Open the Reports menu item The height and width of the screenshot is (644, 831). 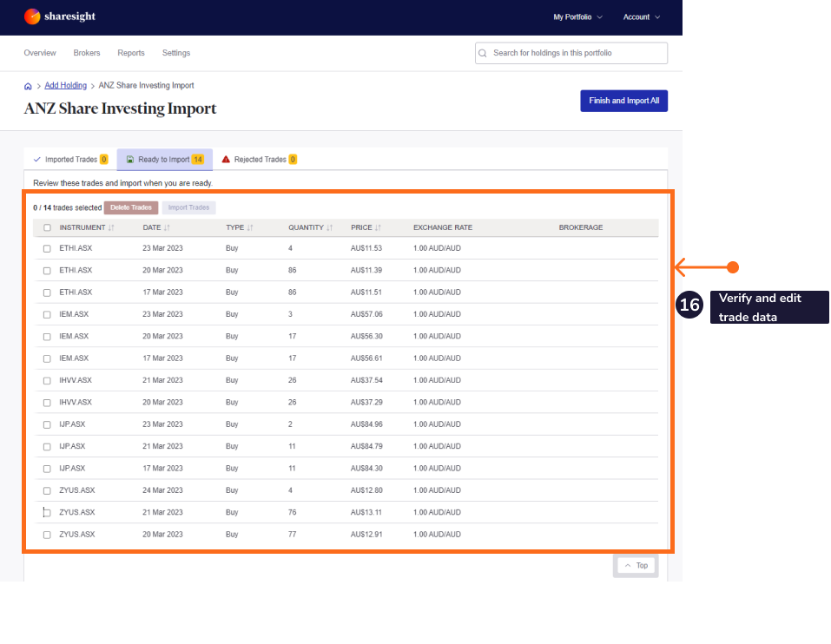131,53
